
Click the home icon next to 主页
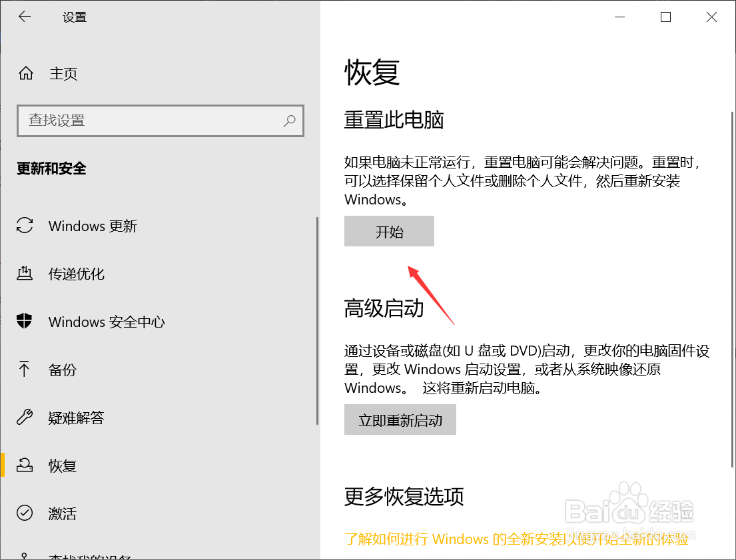pos(25,74)
